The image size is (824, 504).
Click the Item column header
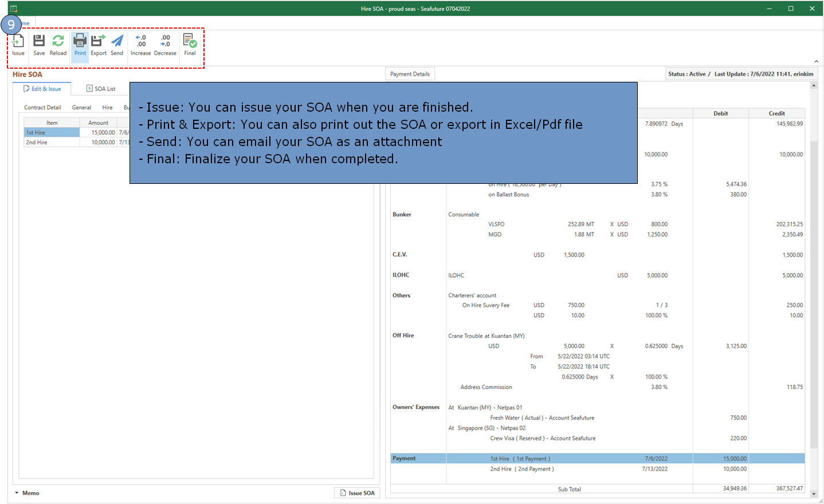52,123
